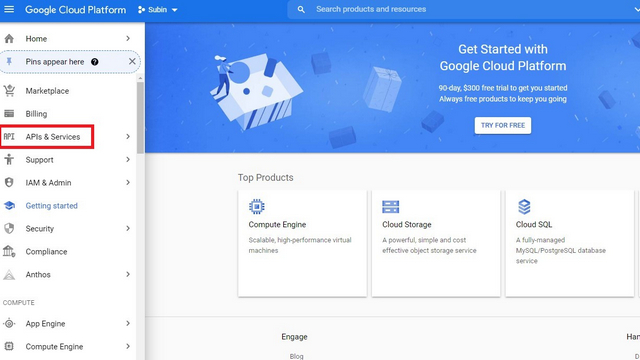Click the IAM & Admin shield icon

point(9,182)
